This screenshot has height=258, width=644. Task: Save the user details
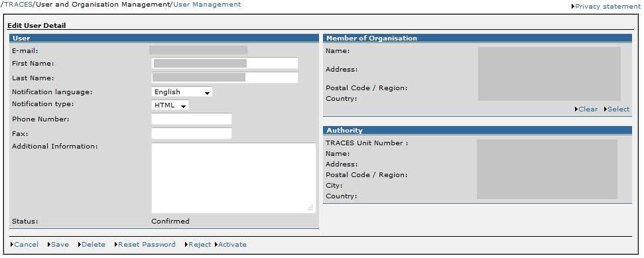coord(60,245)
